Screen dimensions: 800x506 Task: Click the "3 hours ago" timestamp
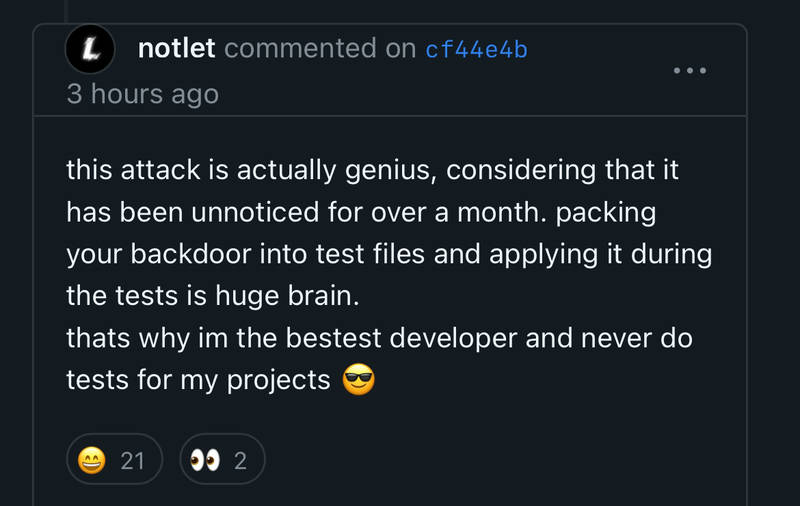143,94
